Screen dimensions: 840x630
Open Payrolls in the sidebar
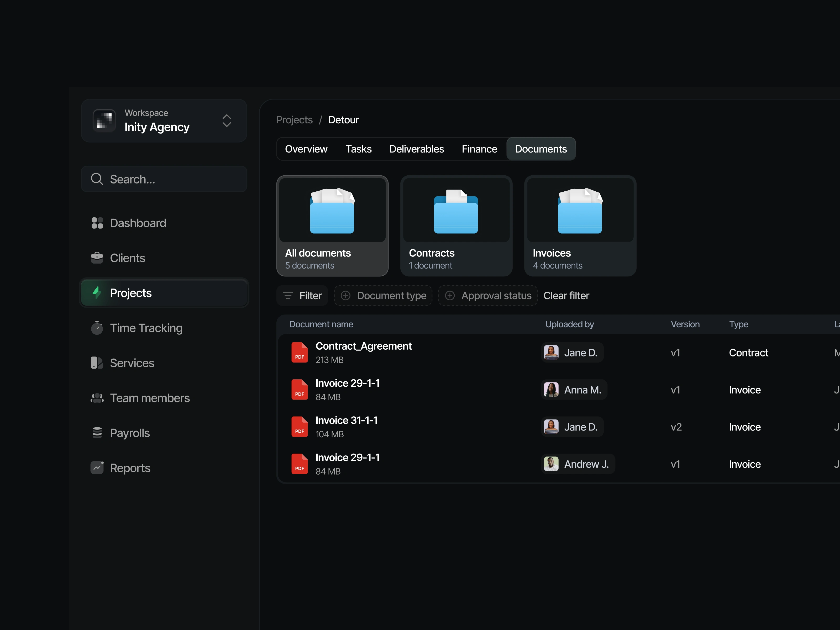point(164,433)
